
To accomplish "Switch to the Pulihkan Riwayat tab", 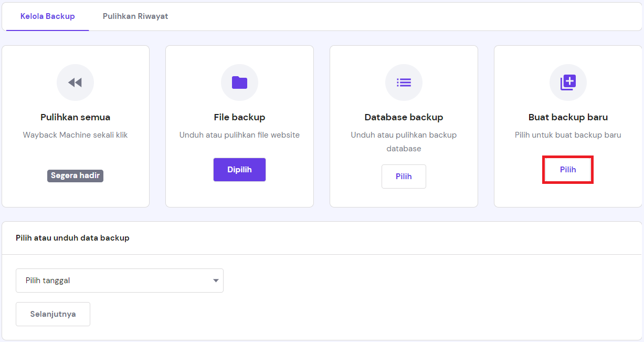I will (x=135, y=16).
